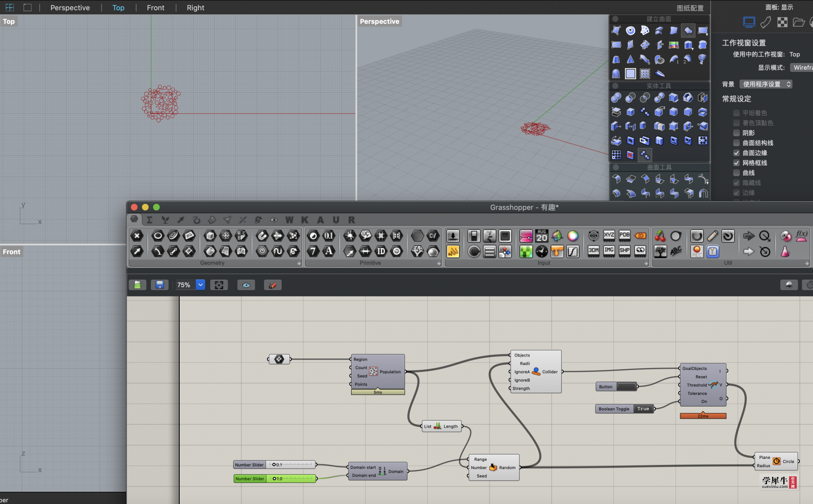
Task: Switch to the Front viewport tab
Action: coord(156,8)
